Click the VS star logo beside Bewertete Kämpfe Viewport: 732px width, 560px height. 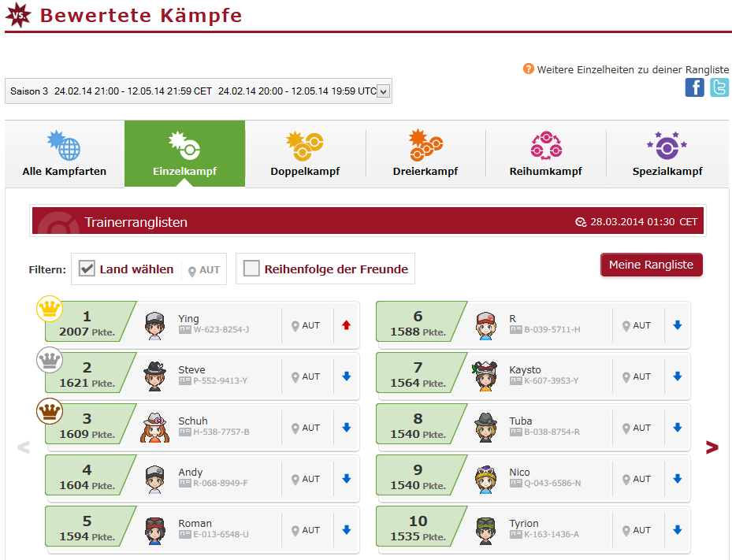(x=18, y=15)
